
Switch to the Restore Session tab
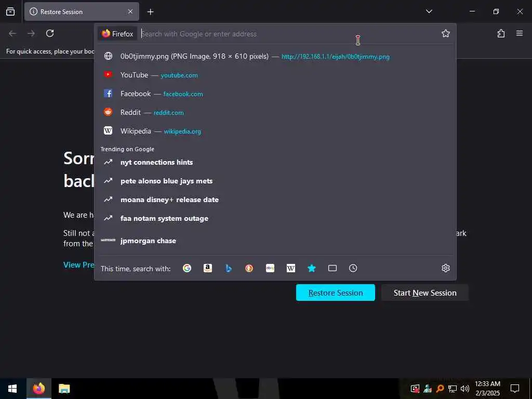pos(82,11)
